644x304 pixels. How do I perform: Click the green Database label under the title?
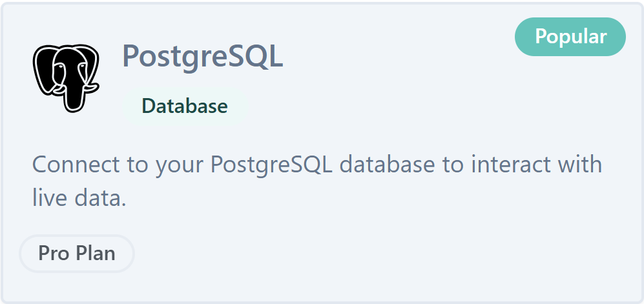tap(184, 106)
